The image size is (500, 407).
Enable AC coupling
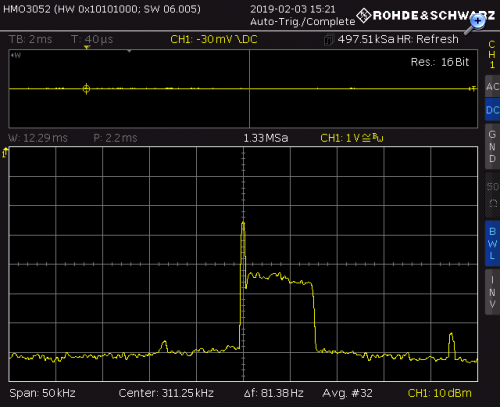[x=492, y=86]
